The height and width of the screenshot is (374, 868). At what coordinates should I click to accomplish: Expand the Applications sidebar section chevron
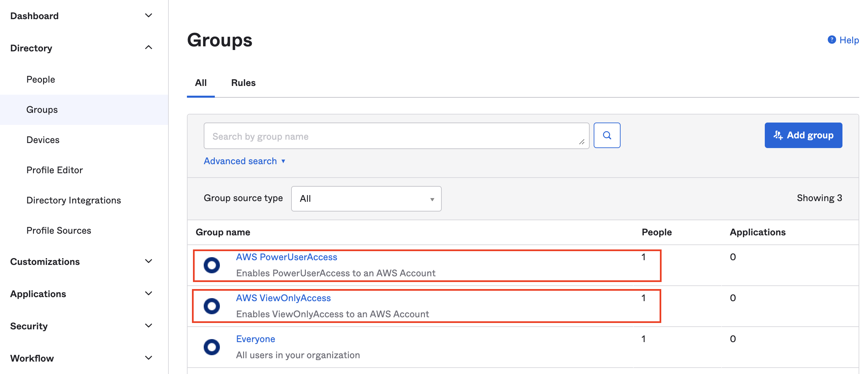pos(149,293)
